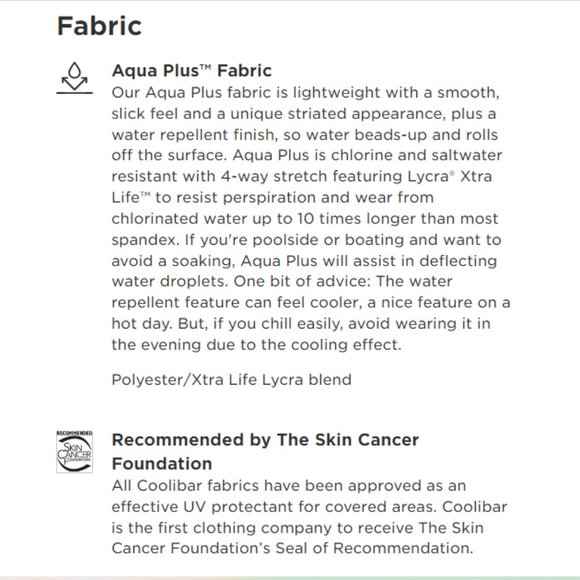Click the water droplet repellent icon
The image size is (580, 580).
click(74, 78)
